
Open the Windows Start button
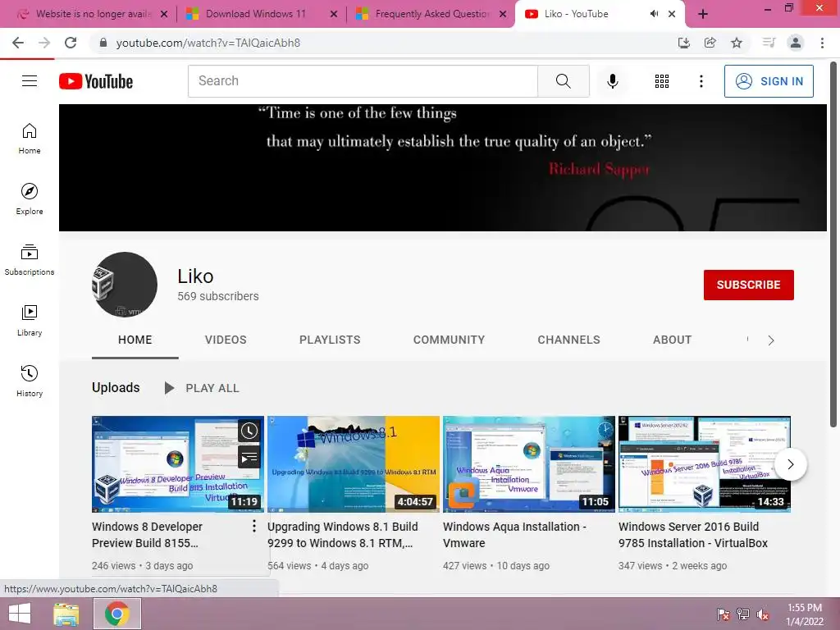20,614
